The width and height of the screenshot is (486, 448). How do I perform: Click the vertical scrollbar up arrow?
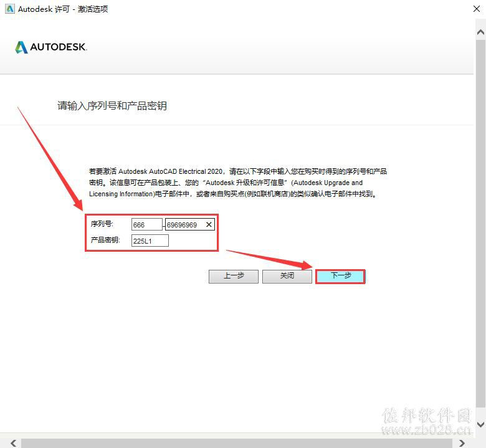[x=481, y=32]
